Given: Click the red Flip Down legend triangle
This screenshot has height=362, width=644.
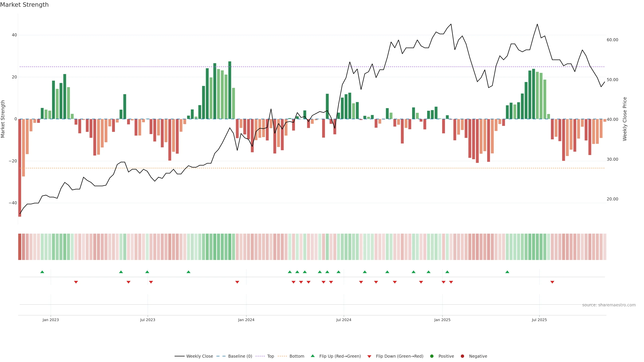Looking at the screenshot, I should pos(369,356).
